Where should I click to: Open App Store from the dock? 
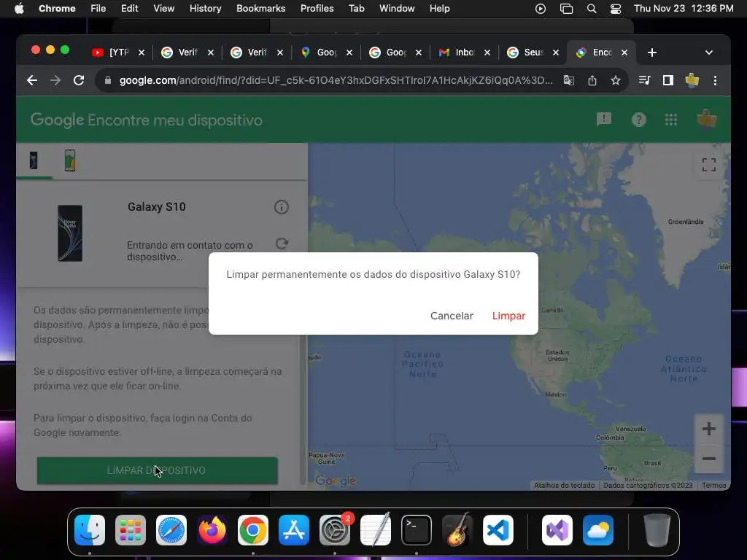click(294, 530)
